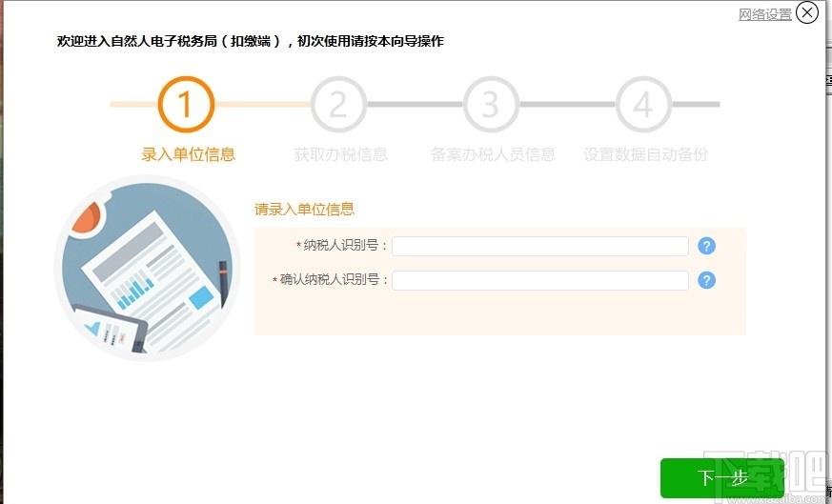Go to 设置数据自动备份 step label
This screenshot has width=832, height=504.
coord(645,154)
